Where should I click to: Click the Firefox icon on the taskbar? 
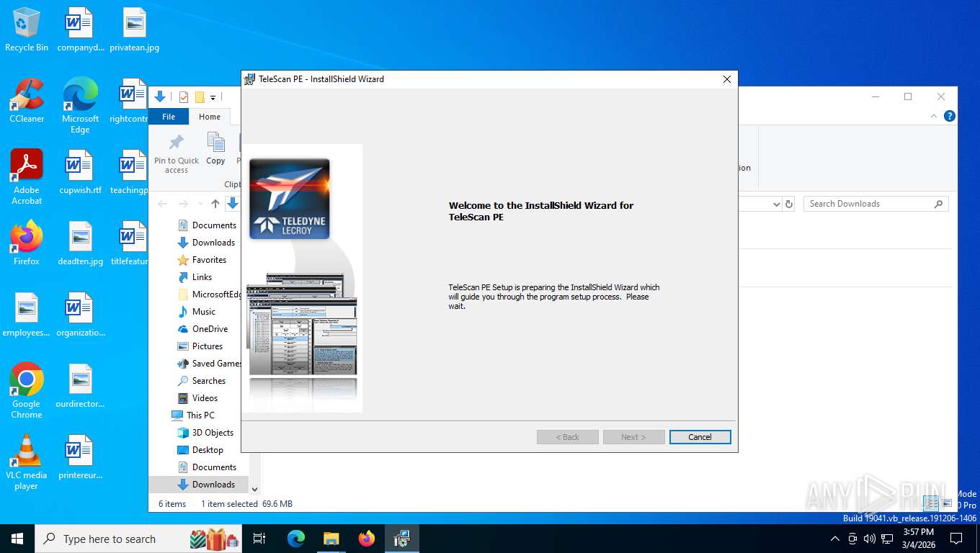[x=366, y=539]
